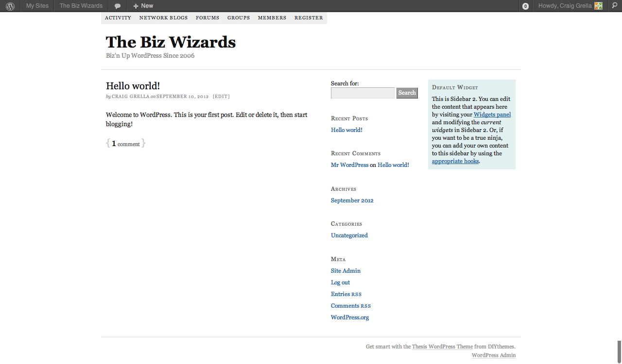622x364 pixels.
Task: Open the Uncategorized category
Action: pyautogui.click(x=349, y=235)
